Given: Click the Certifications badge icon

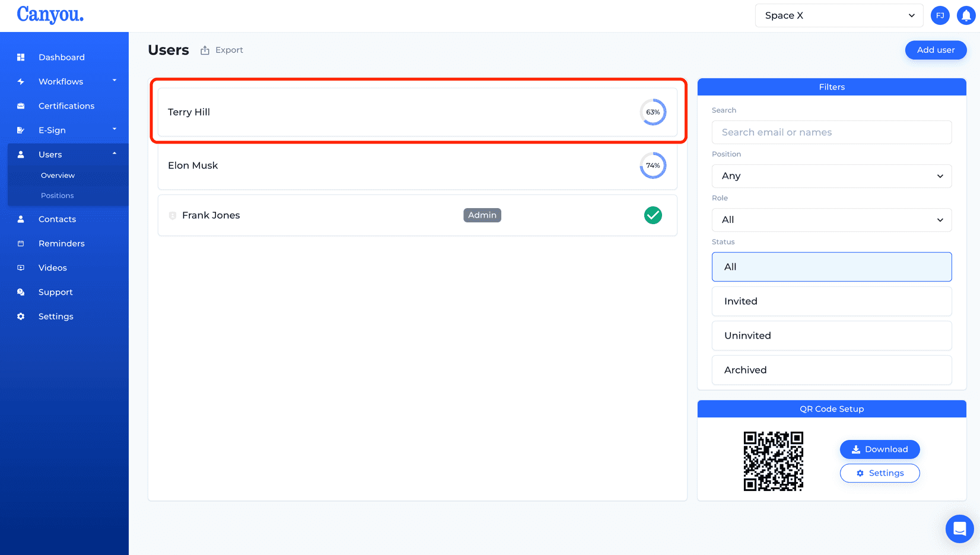Looking at the screenshot, I should point(21,106).
